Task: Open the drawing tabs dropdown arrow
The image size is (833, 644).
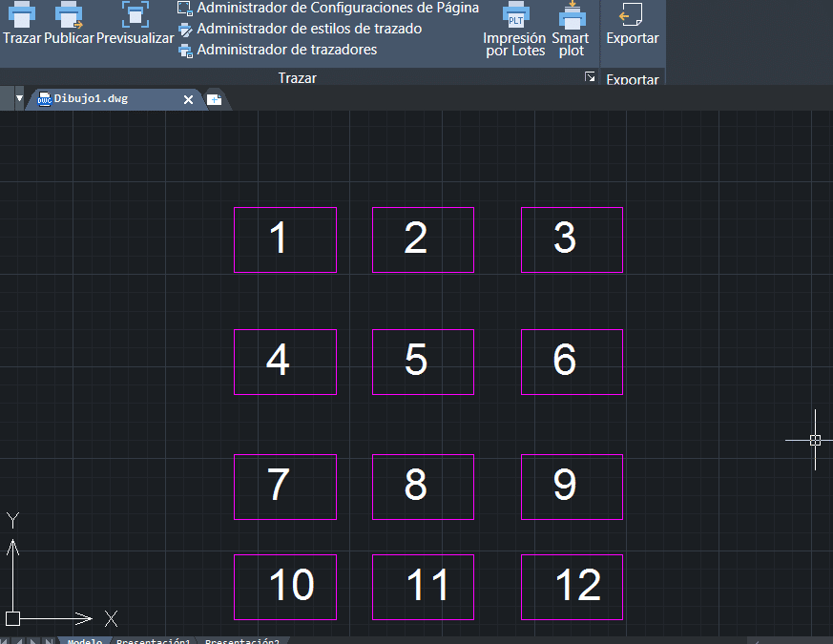Action: click(19, 98)
